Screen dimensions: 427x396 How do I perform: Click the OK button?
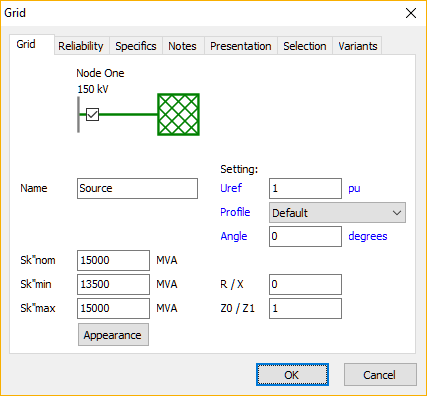(x=292, y=375)
